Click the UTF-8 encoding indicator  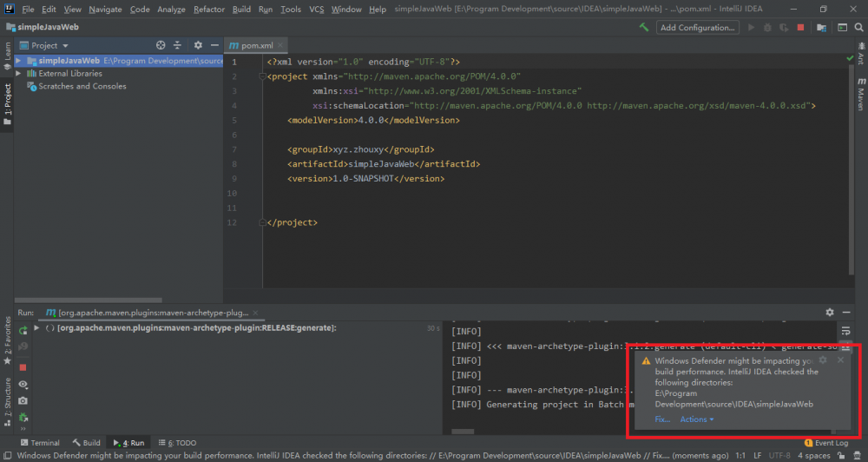[779, 455]
